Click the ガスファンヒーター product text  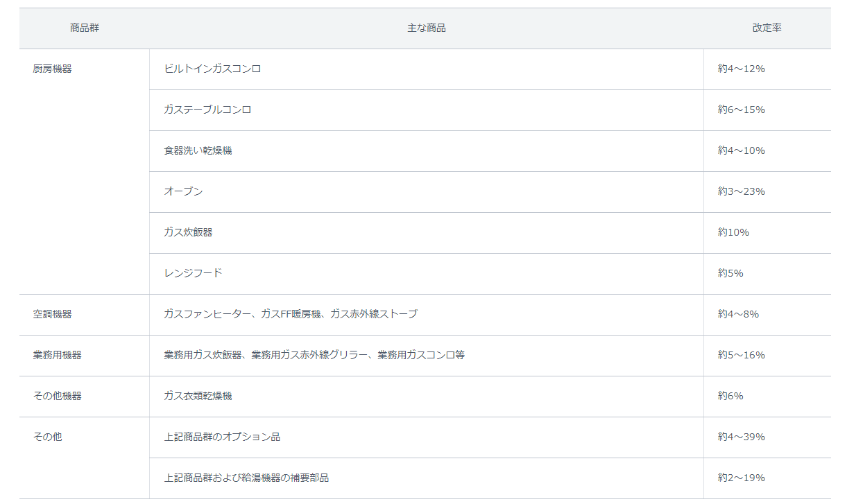[x=207, y=314]
